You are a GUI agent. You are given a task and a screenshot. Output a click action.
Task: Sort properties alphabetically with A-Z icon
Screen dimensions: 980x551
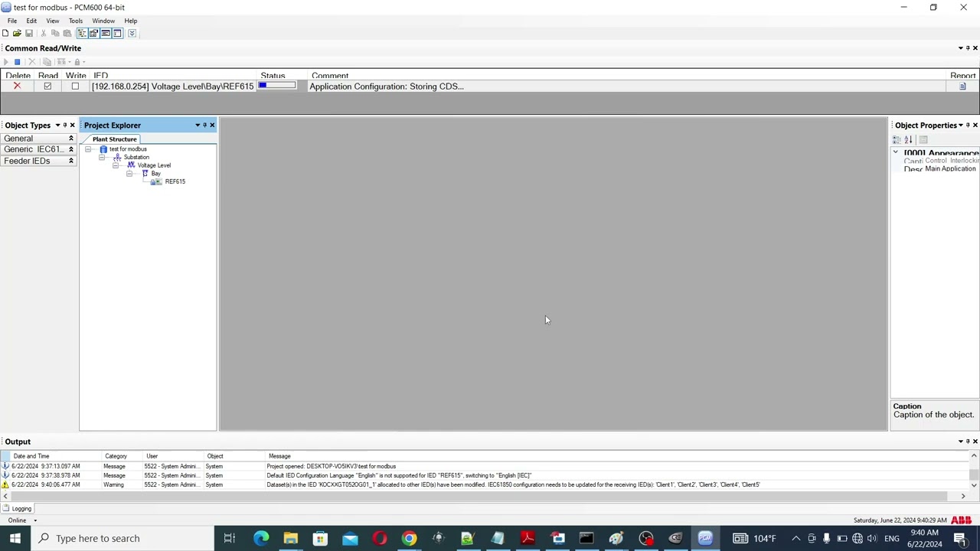(909, 139)
